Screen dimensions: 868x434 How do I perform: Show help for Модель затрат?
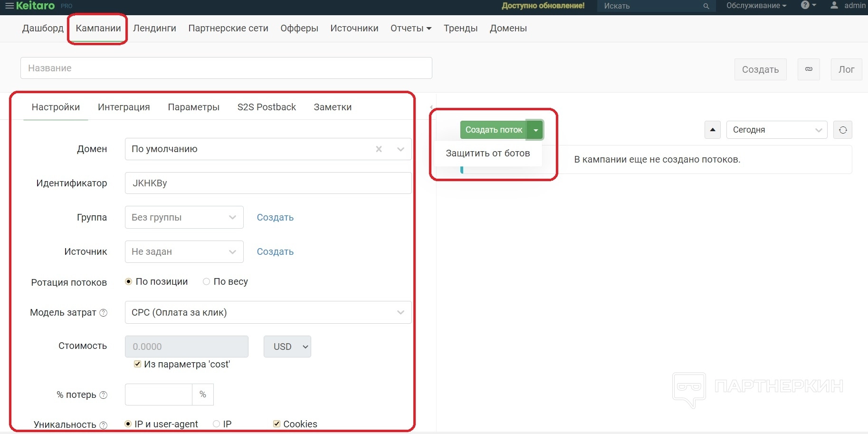coord(103,313)
